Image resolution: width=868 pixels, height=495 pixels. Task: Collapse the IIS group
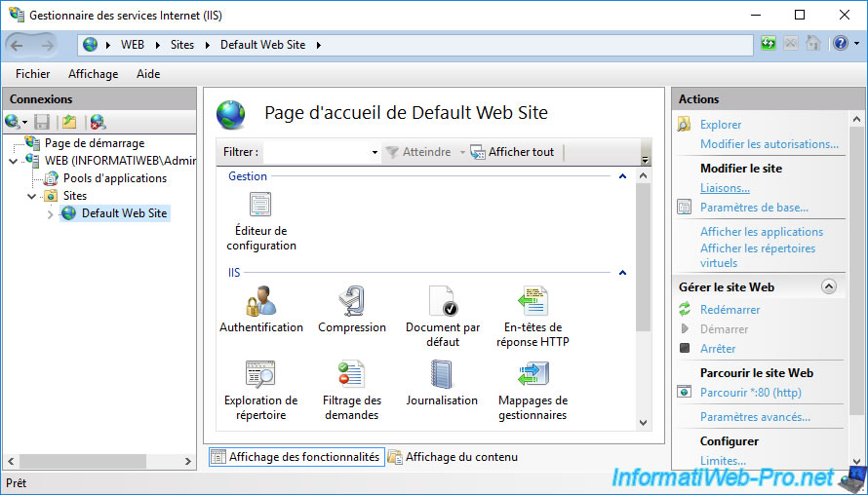pos(622,273)
